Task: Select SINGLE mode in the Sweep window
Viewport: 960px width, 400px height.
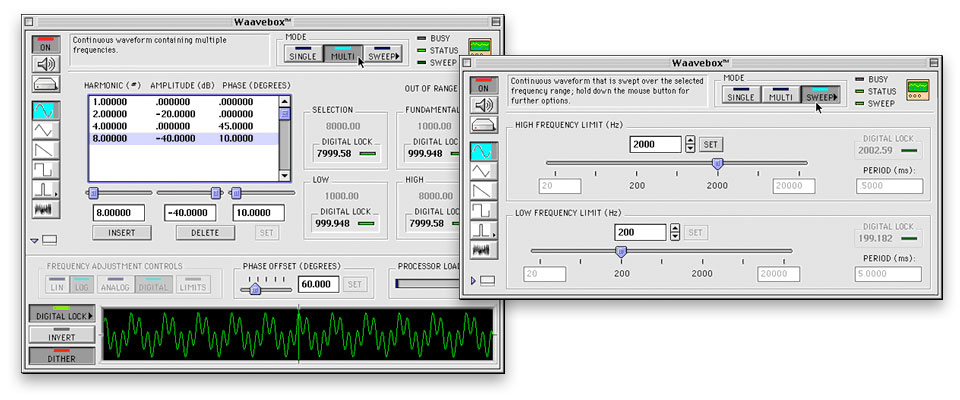Action: point(741,94)
